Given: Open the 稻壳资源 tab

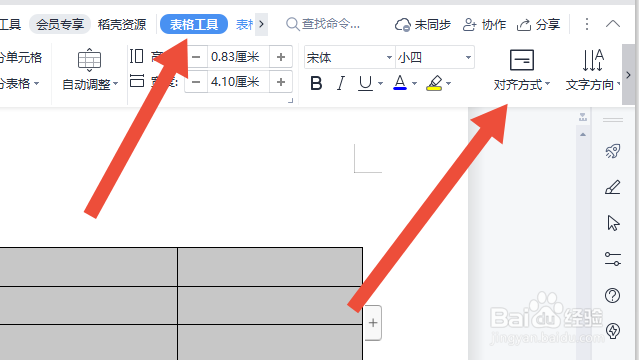Looking at the screenshot, I should click(122, 24).
